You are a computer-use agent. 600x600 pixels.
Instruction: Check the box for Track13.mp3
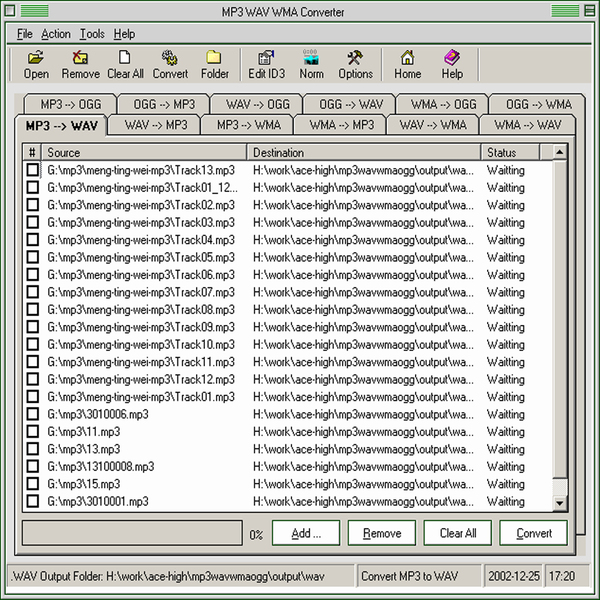pos(33,170)
